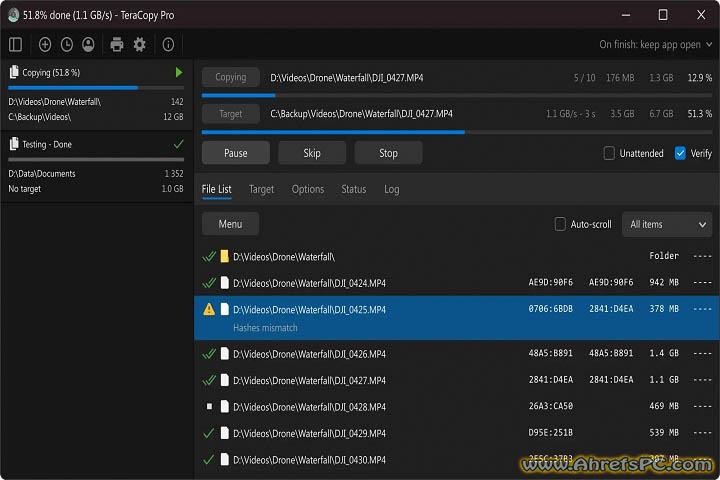The image size is (720, 480).
Task: Uncheck the Verify checkbox
Action: coord(680,153)
